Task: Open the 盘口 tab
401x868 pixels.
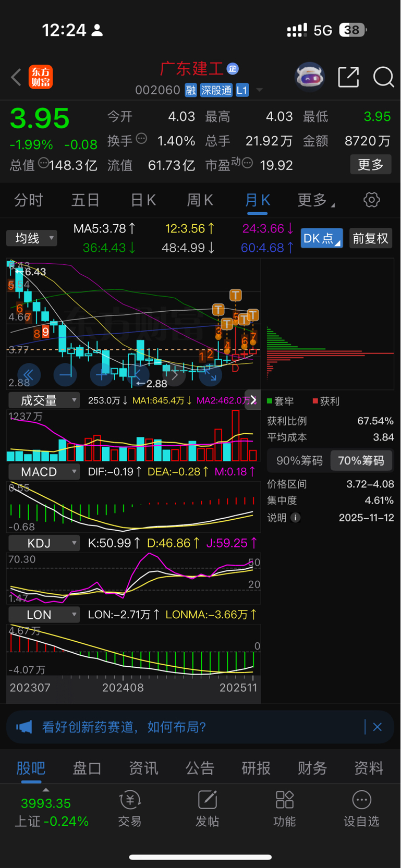Action: tap(87, 768)
